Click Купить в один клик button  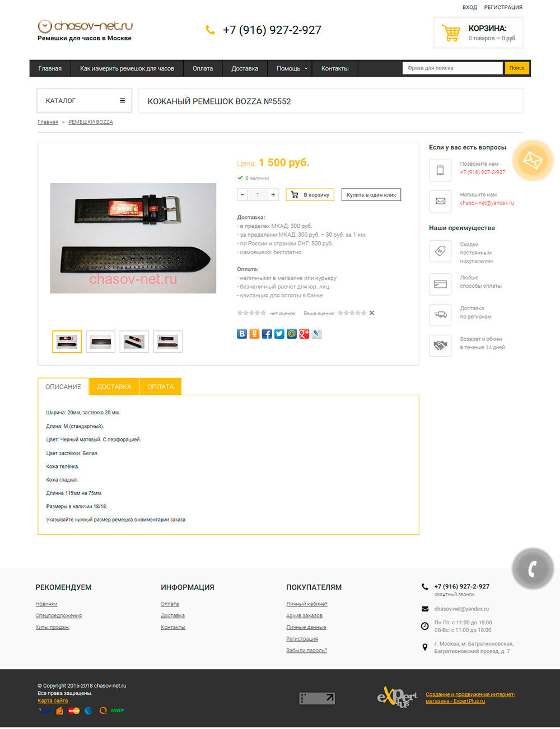click(x=371, y=195)
